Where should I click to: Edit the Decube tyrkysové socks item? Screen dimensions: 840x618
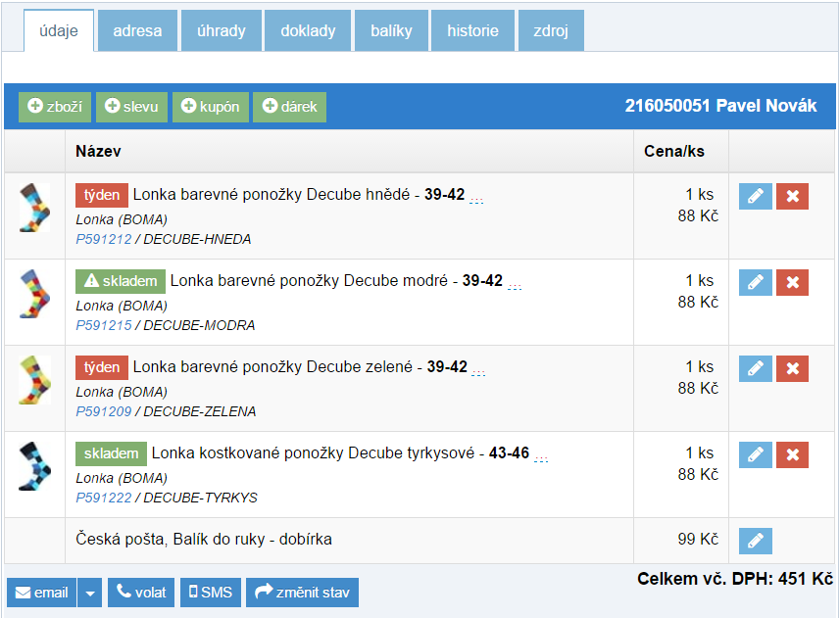click(x=755, y=454)
